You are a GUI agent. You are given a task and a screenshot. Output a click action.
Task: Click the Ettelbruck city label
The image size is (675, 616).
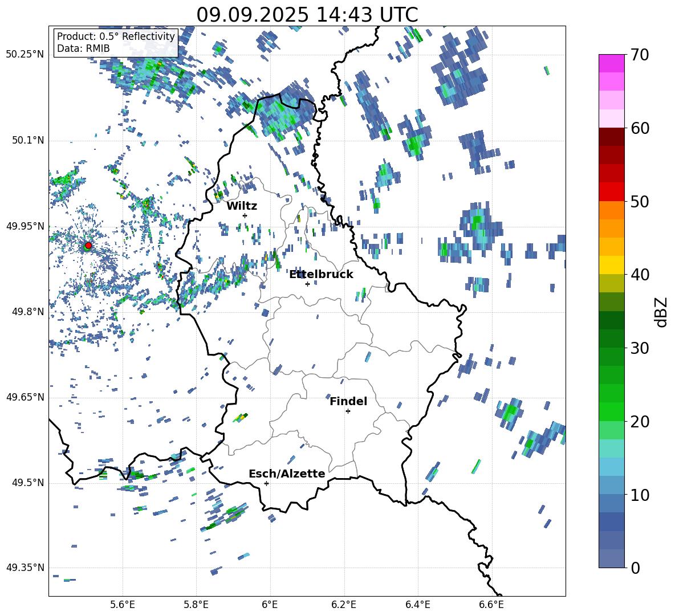coord(321,275)
